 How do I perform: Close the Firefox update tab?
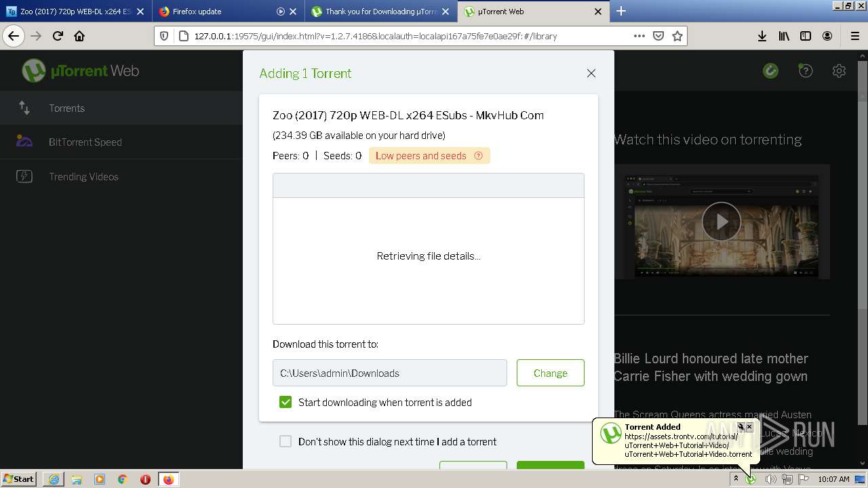pyautogui.click(x=293, y=12)
